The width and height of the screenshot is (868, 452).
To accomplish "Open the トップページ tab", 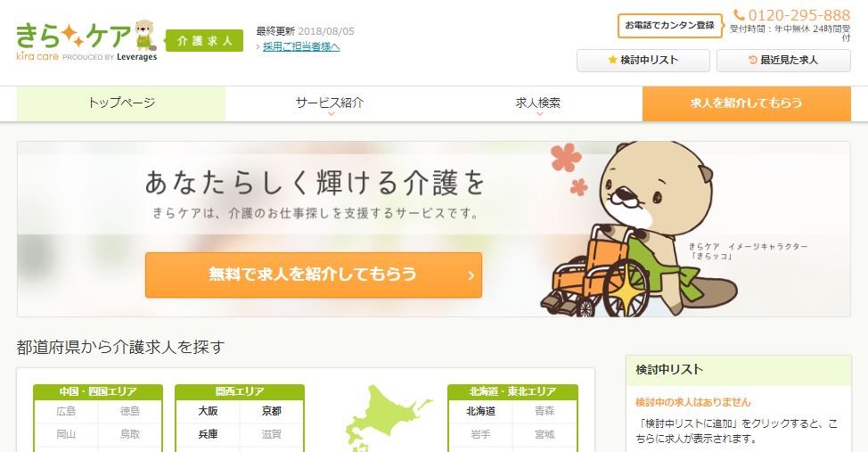I will click(x=121, y=103).
